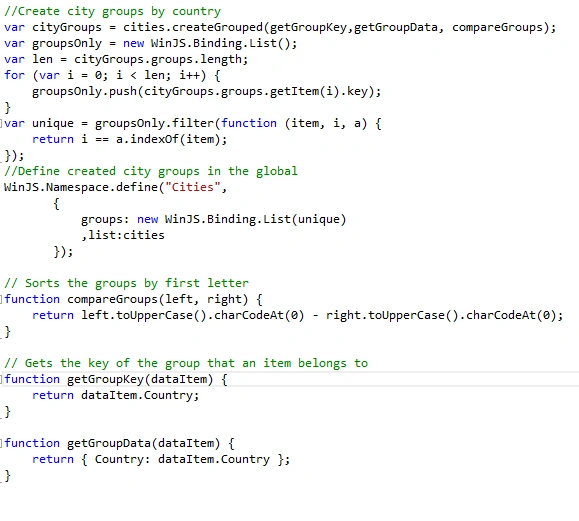Click 'Country: dataItem.Country' object literal

point(182,459)
